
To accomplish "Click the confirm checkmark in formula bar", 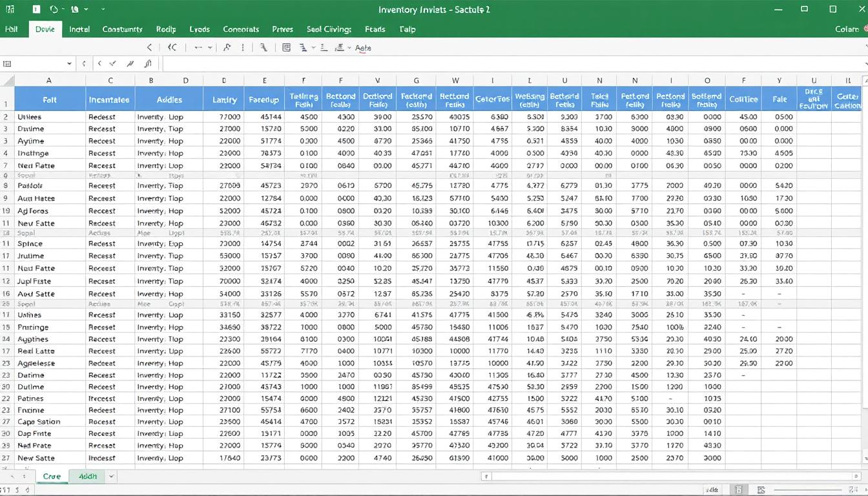I will tap(113, 64).
